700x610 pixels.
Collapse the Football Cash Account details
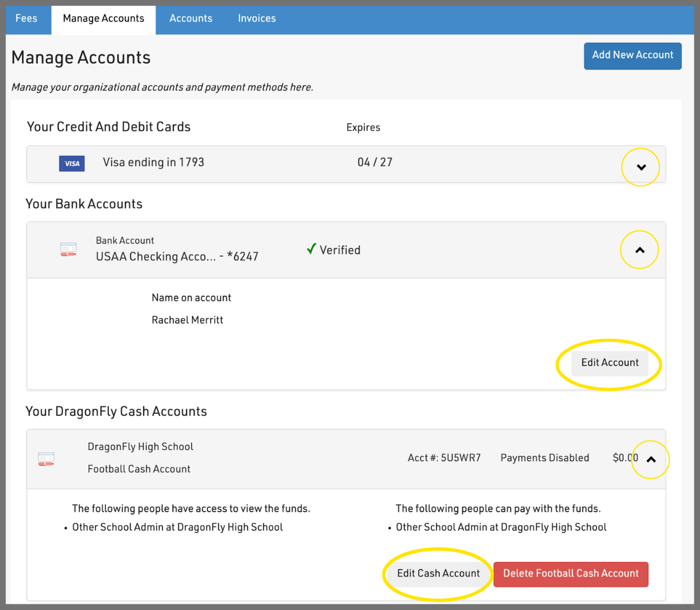(x=651, y=460)
